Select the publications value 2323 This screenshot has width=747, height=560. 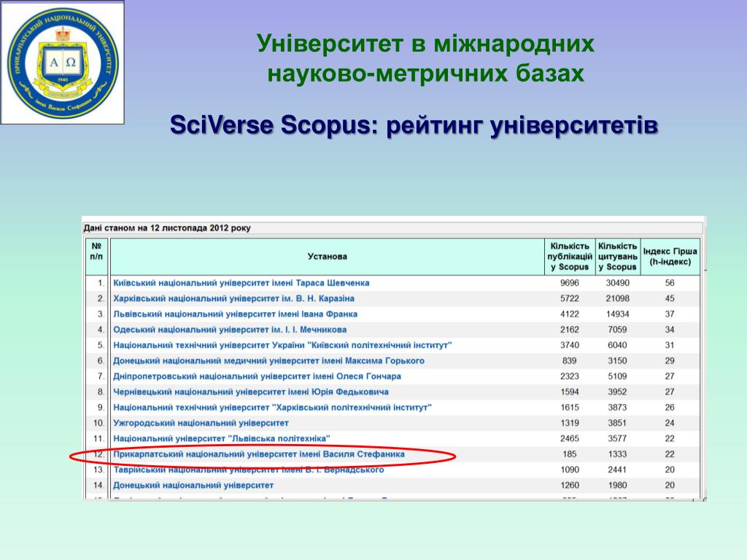(569, 376)
